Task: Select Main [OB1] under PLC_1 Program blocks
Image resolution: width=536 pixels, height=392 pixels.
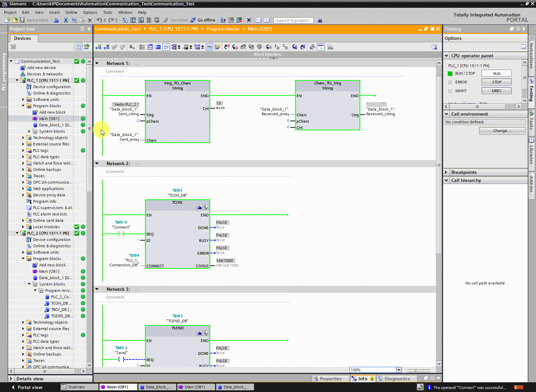Action: coord(49,118)
